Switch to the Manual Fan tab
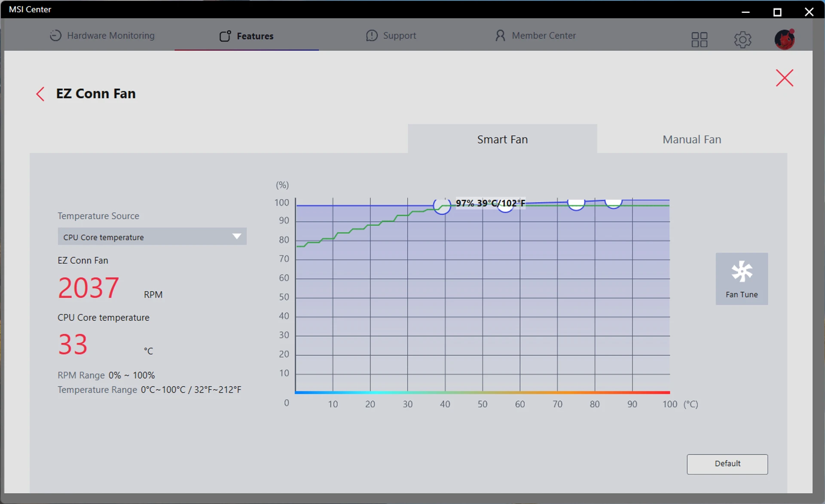 [692, 139]
